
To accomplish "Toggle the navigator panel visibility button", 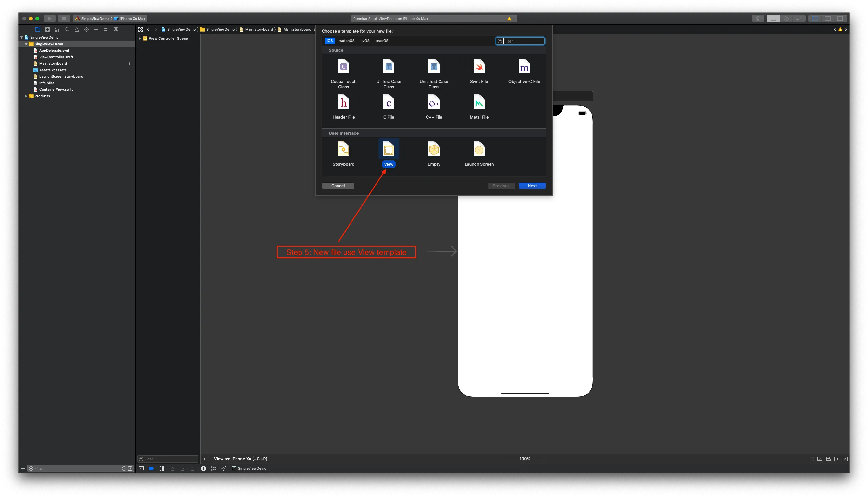I will coord(815,19).
